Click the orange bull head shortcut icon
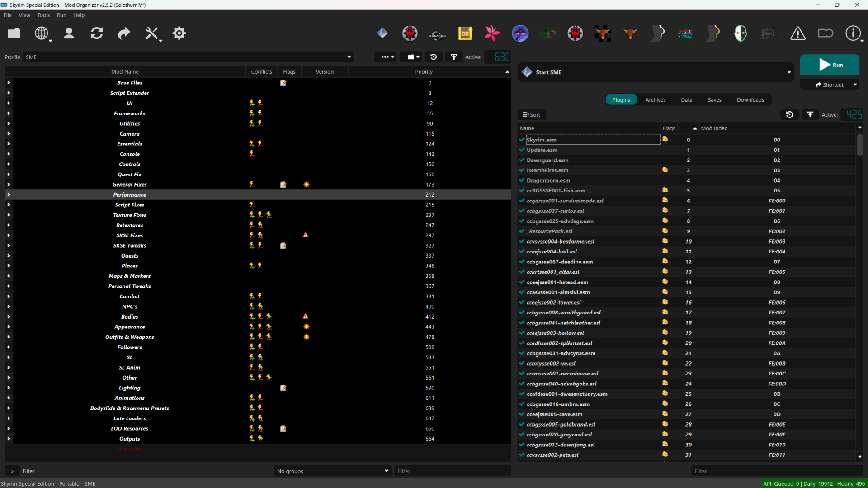The height and width of the screenshot is (488, 868). [x=630, y=33]
